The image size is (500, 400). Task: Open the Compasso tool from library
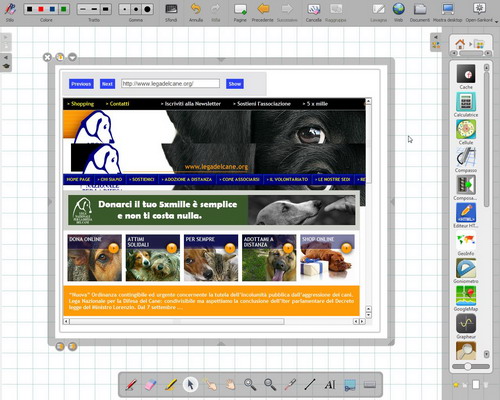(466, 160)
